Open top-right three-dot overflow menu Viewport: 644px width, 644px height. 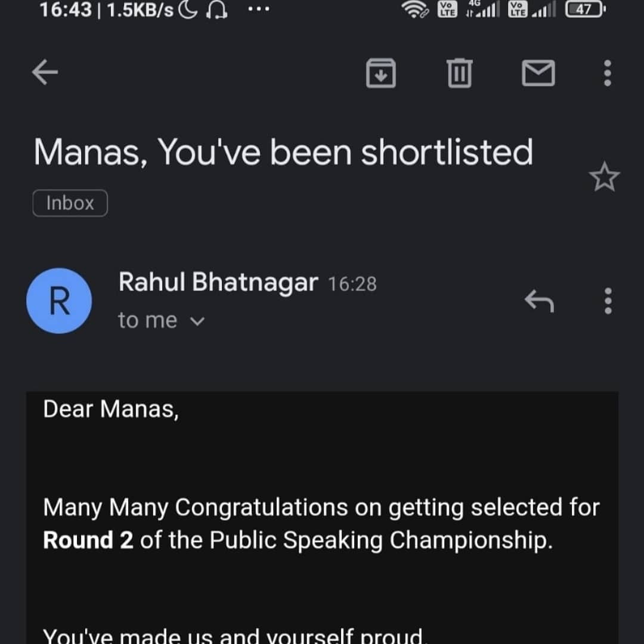608,73
